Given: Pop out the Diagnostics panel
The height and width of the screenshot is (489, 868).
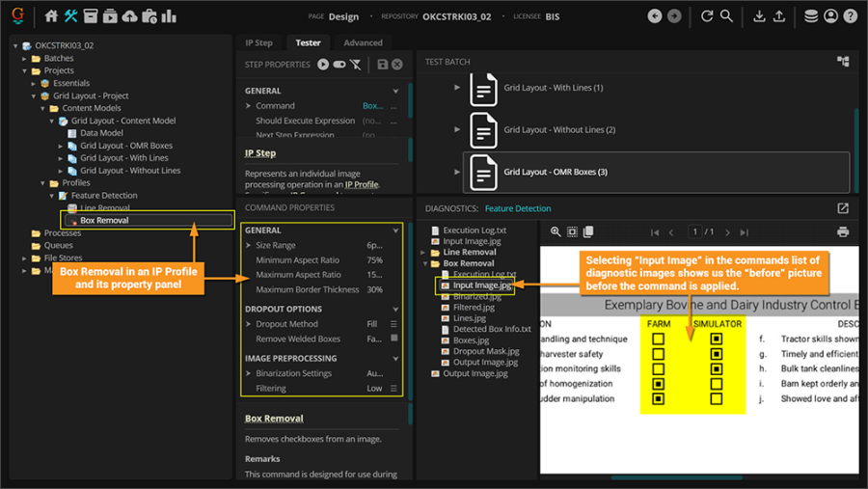Looking at the screenshot, I should pos(843,208).
